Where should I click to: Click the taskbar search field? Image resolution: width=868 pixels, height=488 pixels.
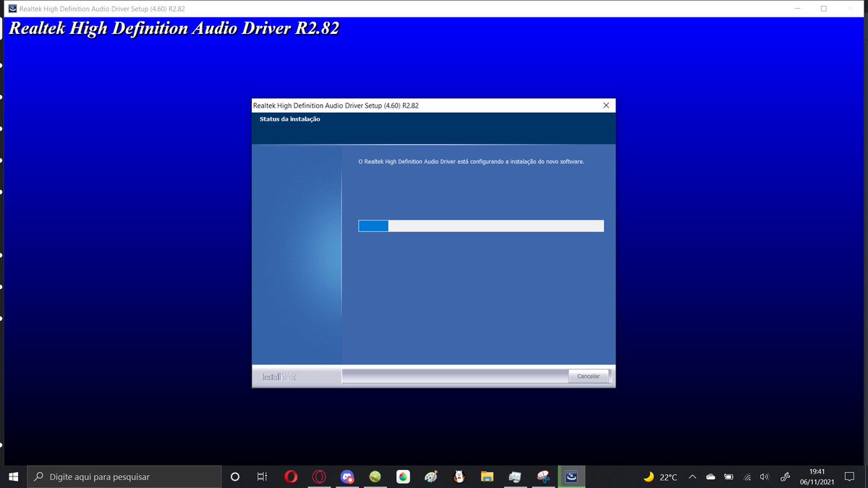124,477
